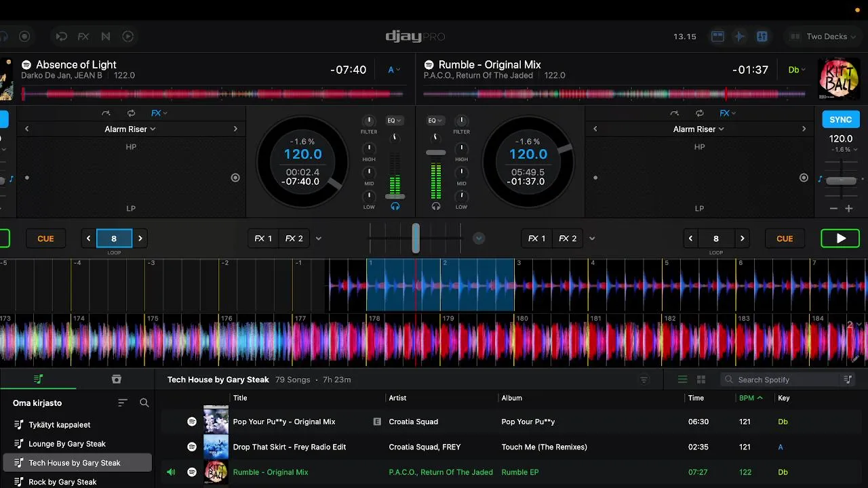Click the crossfader handle

(x=416, y=239)
